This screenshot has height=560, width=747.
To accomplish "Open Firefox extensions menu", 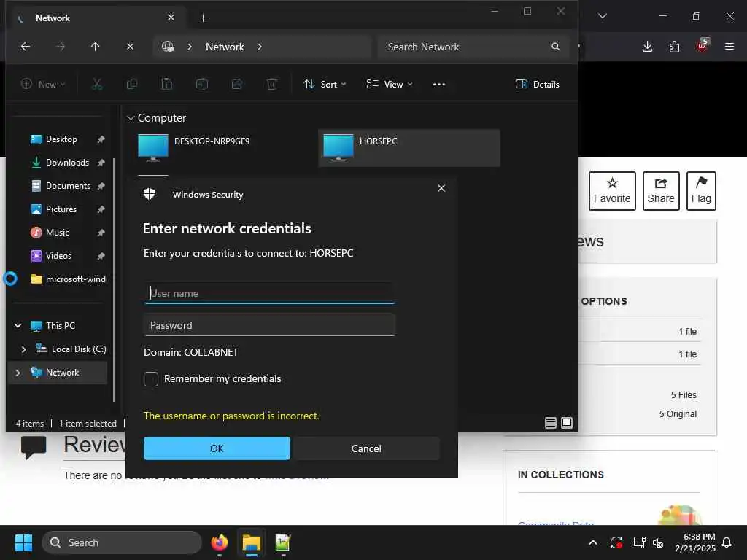I will coord(674,47).
